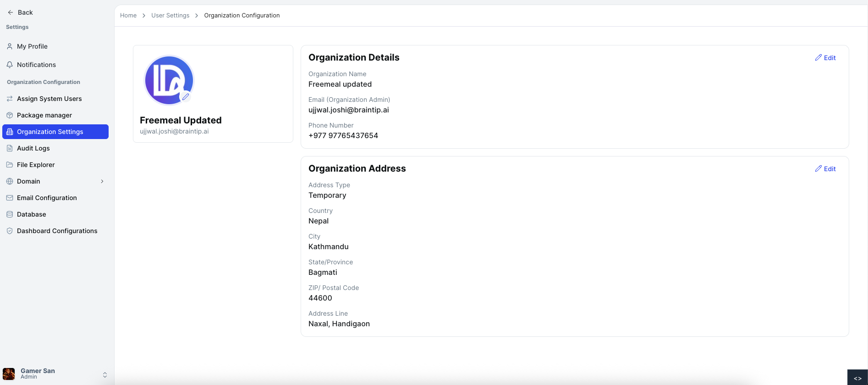Click city value Kathmandu
Viewport: 868px width, 385px height.
pyautogui.click(x=329, y=246)
